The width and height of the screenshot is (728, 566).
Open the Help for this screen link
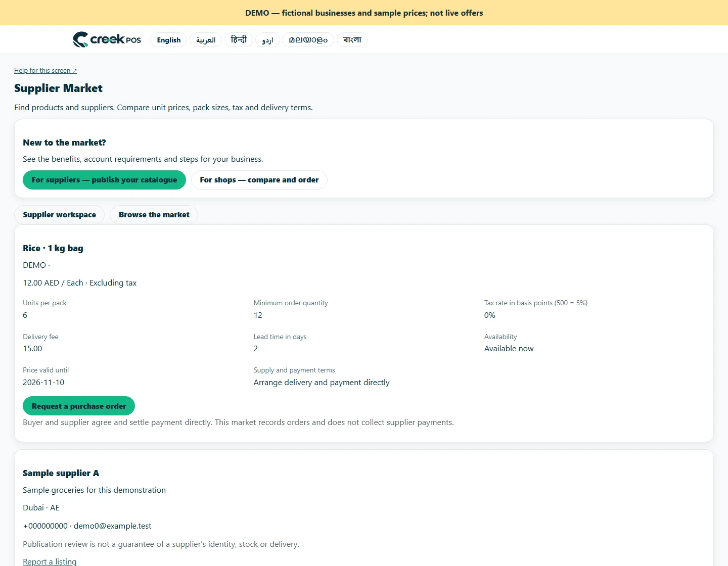45,71
